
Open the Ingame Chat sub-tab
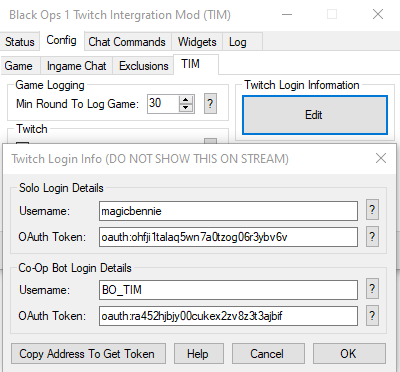click(x=77, y=66)
